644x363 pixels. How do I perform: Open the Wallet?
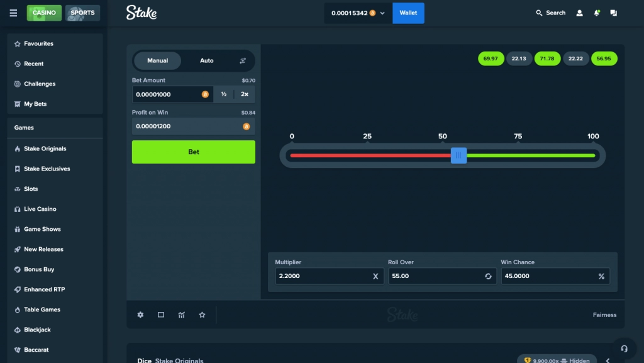coord(408,13)
